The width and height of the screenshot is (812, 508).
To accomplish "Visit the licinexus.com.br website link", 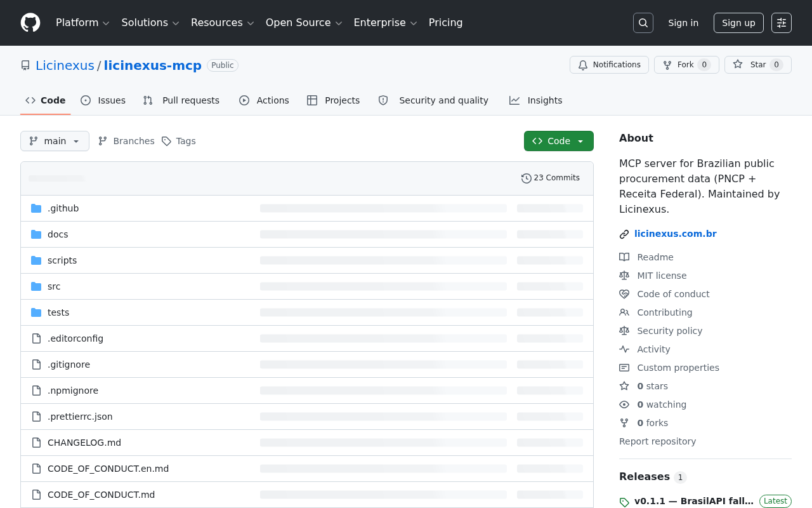I will pyautogui.click(x=676, y=234).
